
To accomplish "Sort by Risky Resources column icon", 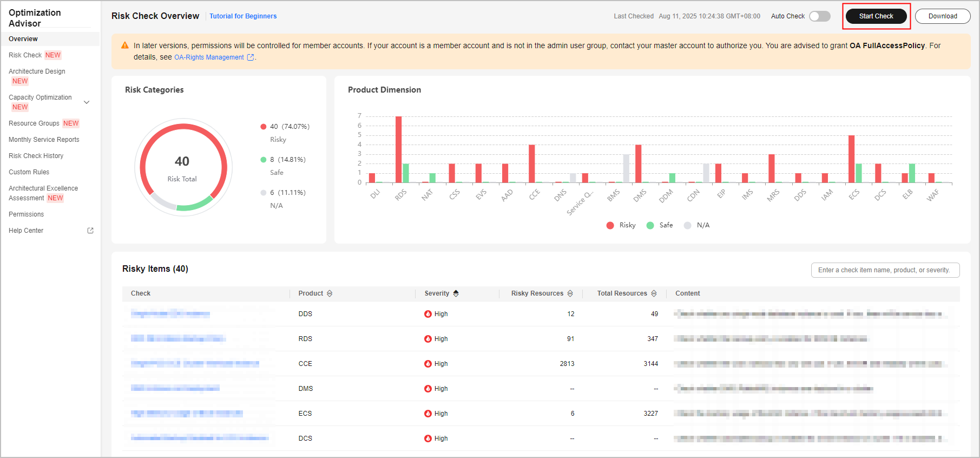I will coord(570,293).
